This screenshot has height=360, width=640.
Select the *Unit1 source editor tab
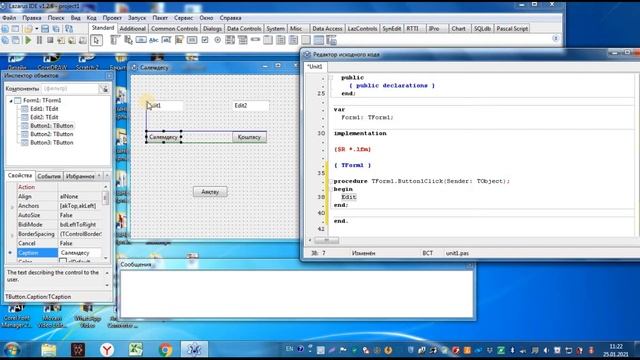point(315,67)
